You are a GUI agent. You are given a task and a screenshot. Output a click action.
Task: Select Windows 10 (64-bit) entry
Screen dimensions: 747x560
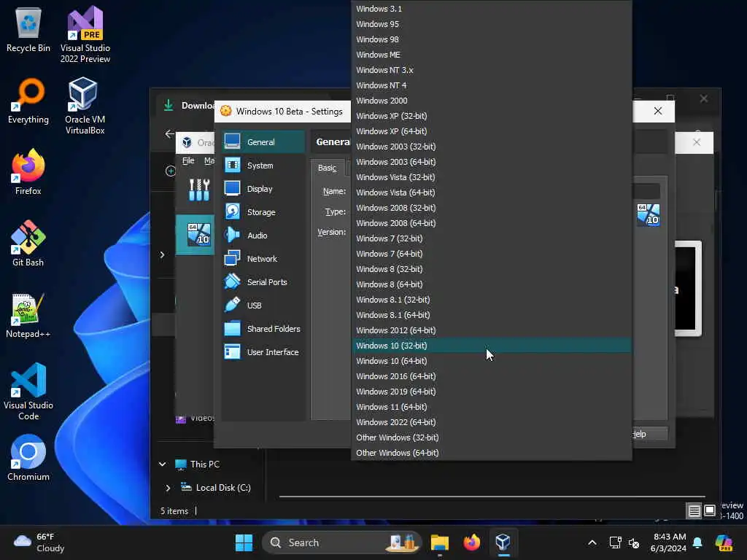492,360
